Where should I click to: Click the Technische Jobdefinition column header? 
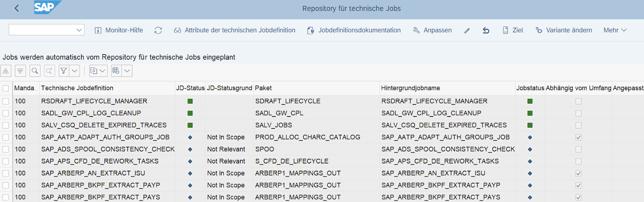coord(77,88)
